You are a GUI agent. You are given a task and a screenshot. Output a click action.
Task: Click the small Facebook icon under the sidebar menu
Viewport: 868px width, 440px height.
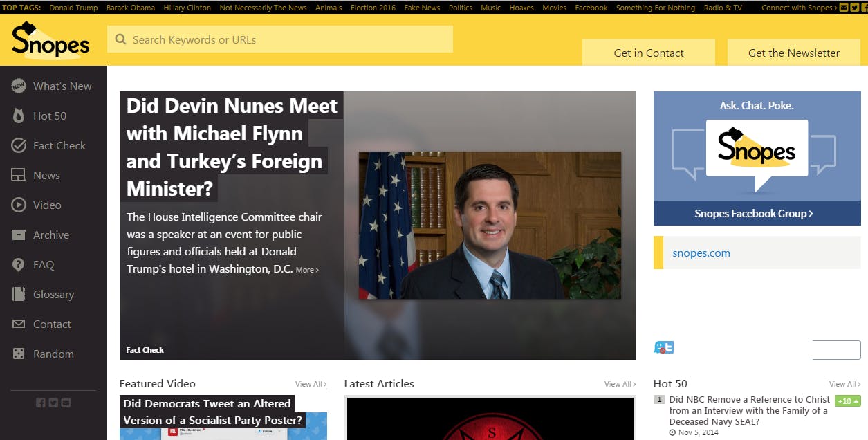(40, 403)
